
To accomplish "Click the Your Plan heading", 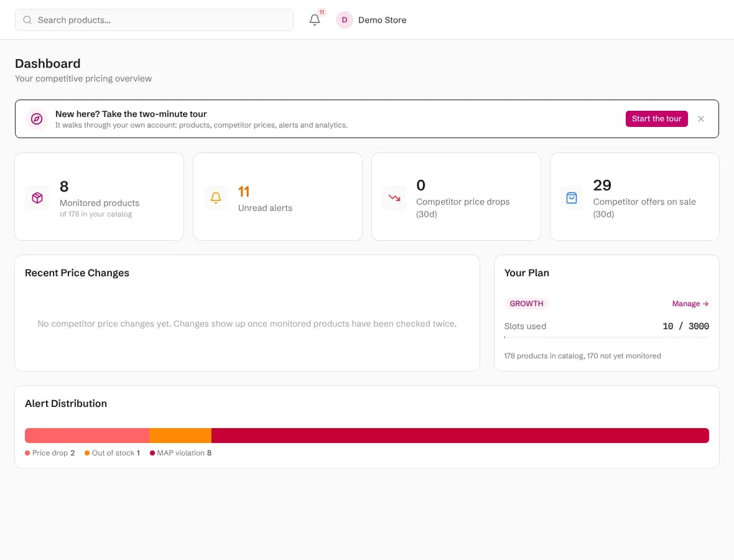I will [x=526, y=273].
